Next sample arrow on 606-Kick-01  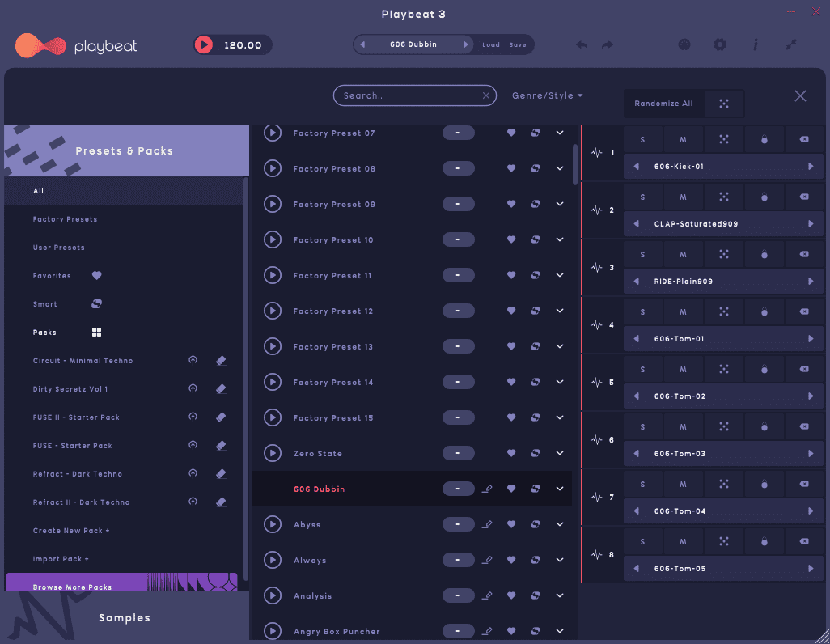point(811,167)
